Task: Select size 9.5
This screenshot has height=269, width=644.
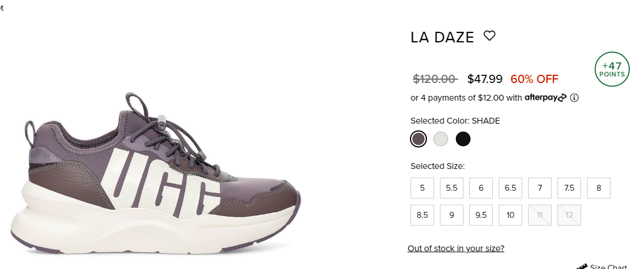Action: [x=481, y=215]
